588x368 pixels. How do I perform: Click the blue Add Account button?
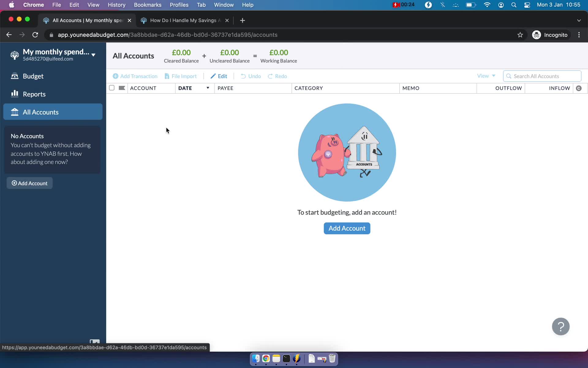347,228
